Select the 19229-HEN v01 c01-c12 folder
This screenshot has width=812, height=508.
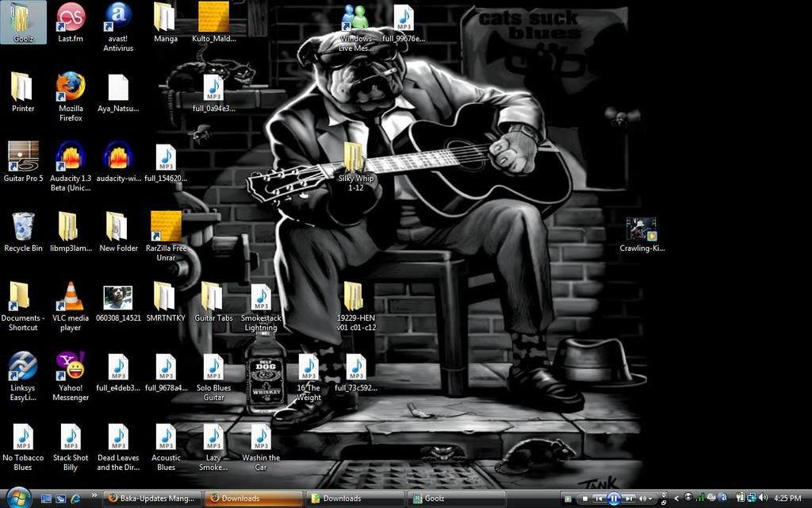click(356, 306)
